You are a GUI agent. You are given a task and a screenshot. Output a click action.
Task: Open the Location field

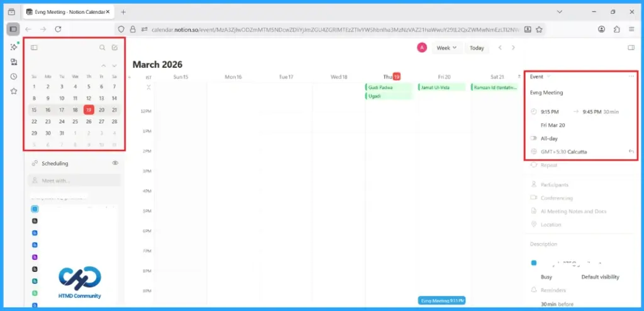pyautogui.click(x=551, y=225)
